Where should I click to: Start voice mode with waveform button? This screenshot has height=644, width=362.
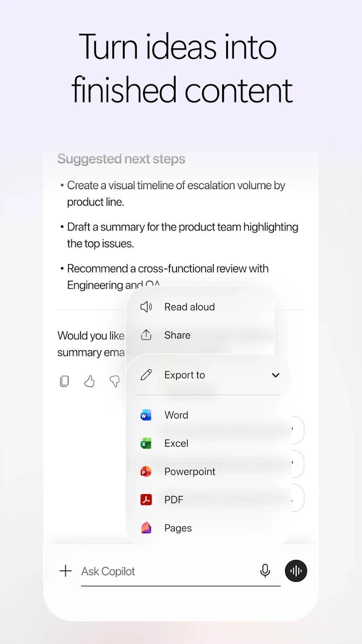296,571
